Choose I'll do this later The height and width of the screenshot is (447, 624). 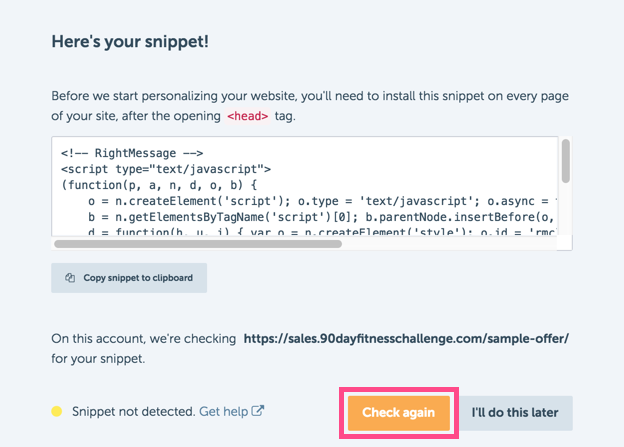pyautogui.click(x=515, y=413)
